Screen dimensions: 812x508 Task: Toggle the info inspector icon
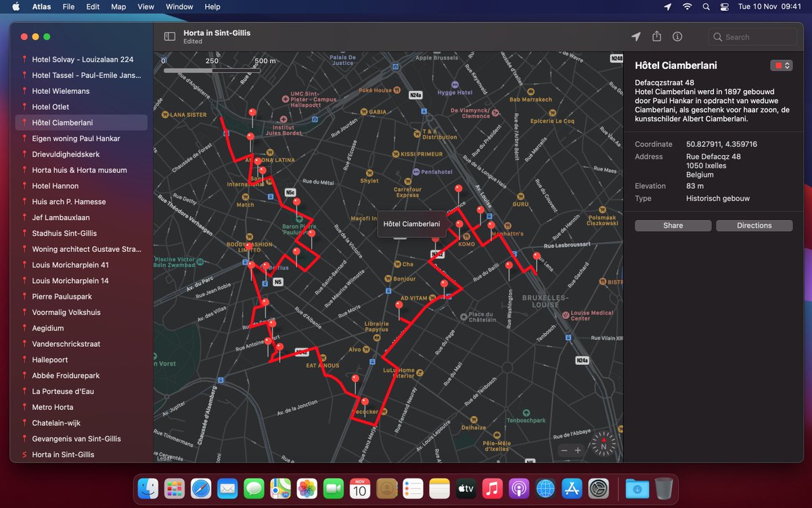coord(677,37)
